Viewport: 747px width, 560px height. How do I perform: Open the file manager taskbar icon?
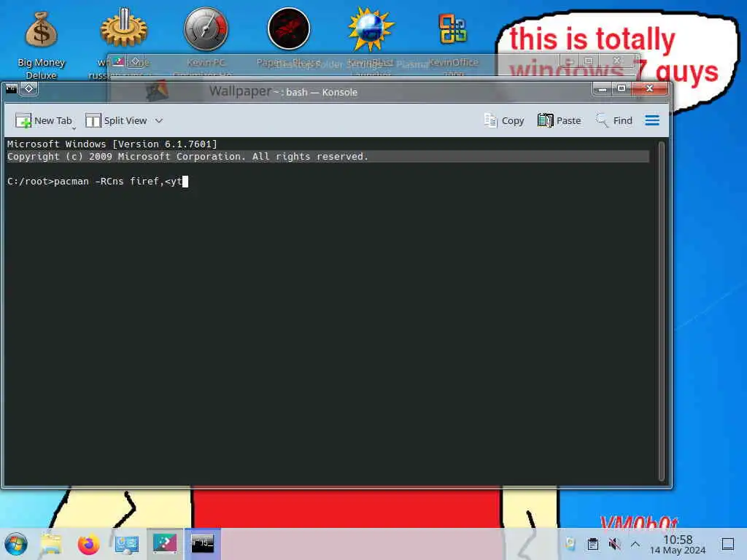coord(51,544)
